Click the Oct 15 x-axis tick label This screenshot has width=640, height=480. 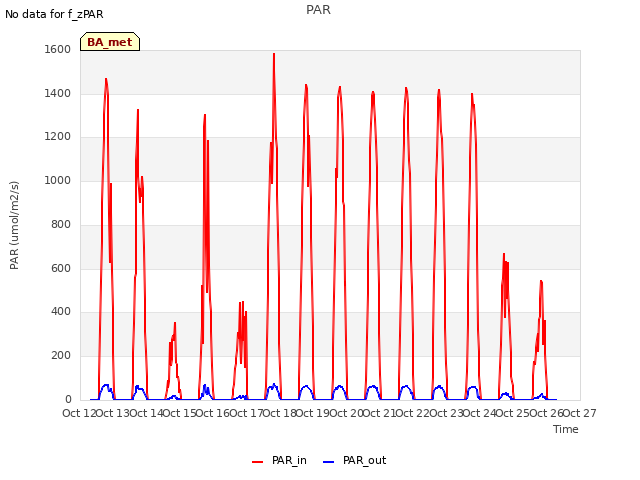click(x=179, y=413)
